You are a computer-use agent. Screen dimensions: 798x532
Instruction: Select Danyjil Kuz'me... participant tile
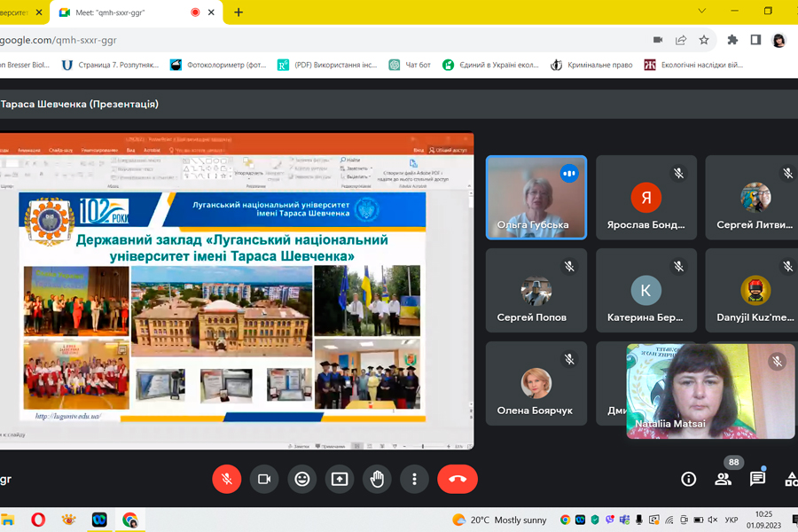pos(752,290)
